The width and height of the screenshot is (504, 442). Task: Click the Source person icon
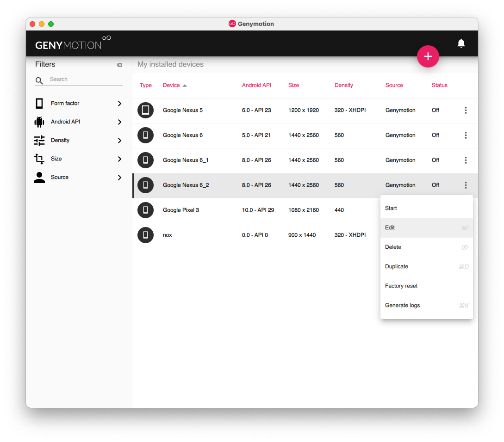39,178
